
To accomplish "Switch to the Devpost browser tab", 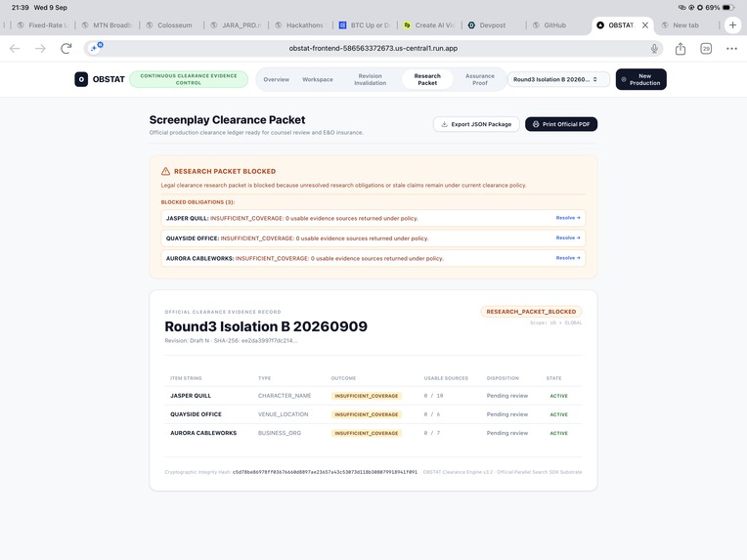I will click(492, 25).
